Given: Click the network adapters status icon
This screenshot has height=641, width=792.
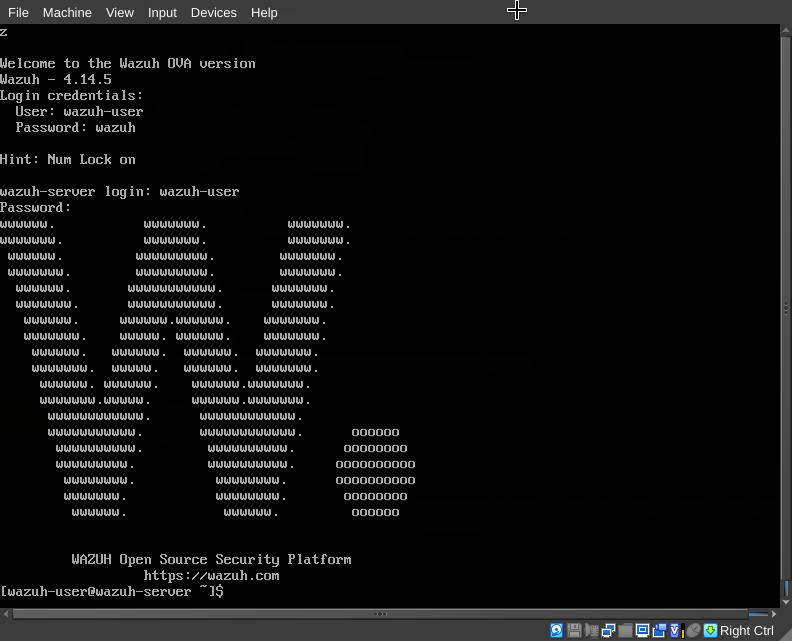Looking at the screenshot, I should [609, 630].
